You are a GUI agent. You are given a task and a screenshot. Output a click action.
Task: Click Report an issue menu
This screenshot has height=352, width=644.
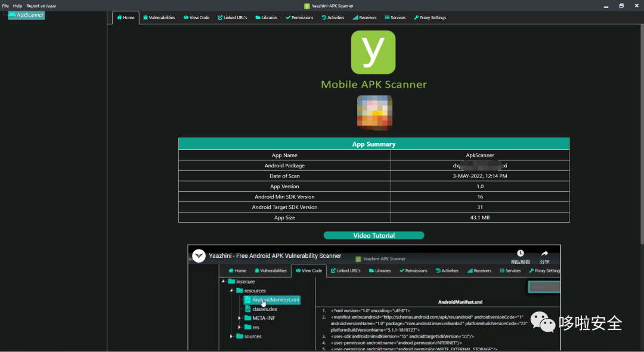tap(41, 6)
